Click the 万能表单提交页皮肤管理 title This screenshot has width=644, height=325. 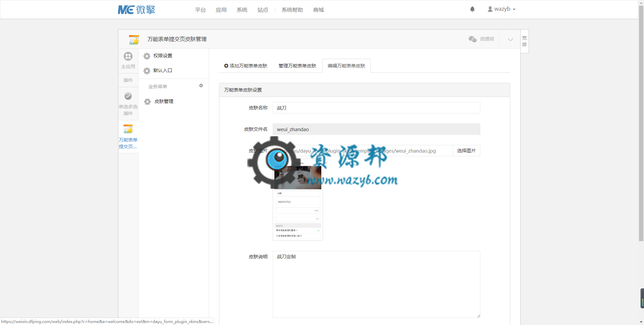coord(177,39)
